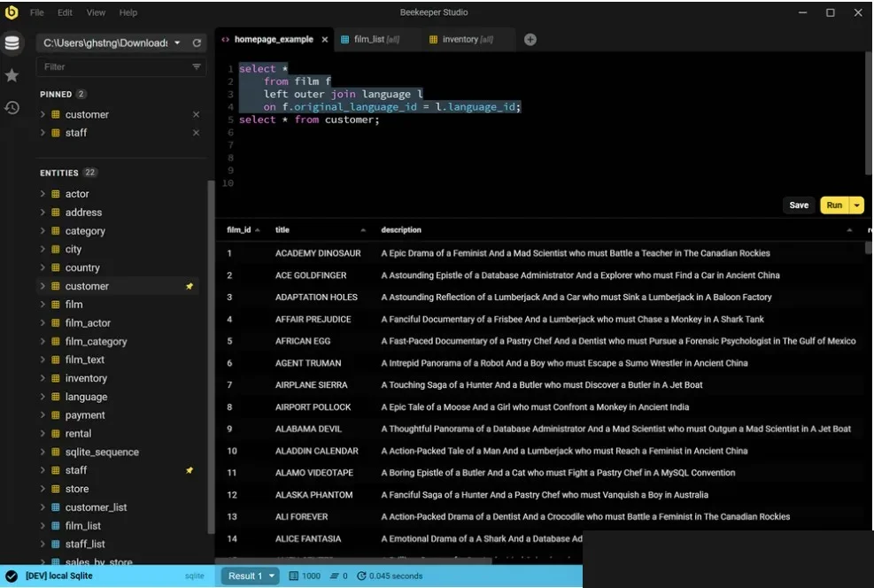
Task: Click the entities Filter input field
Action: pyautogui.click(x=115, y=67)
